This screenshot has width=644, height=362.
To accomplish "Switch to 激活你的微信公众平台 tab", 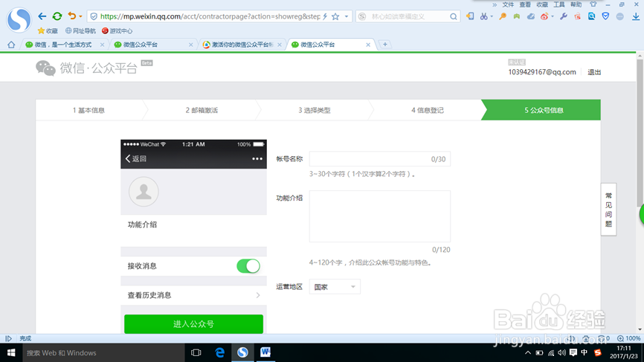I will pos(242,45).
